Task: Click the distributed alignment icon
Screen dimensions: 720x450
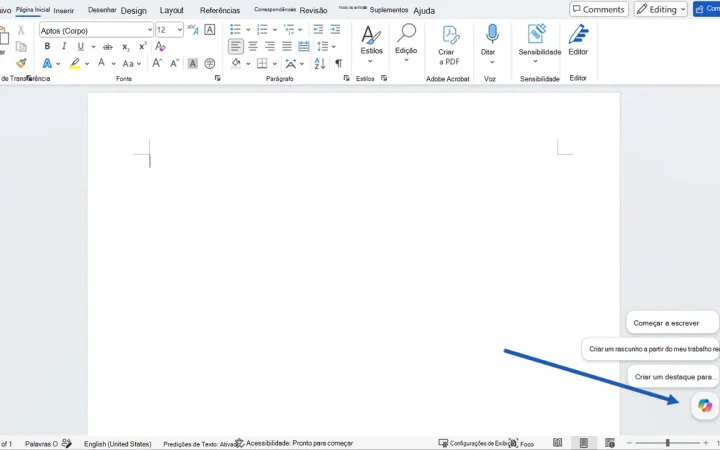Action: coord(304,46)
